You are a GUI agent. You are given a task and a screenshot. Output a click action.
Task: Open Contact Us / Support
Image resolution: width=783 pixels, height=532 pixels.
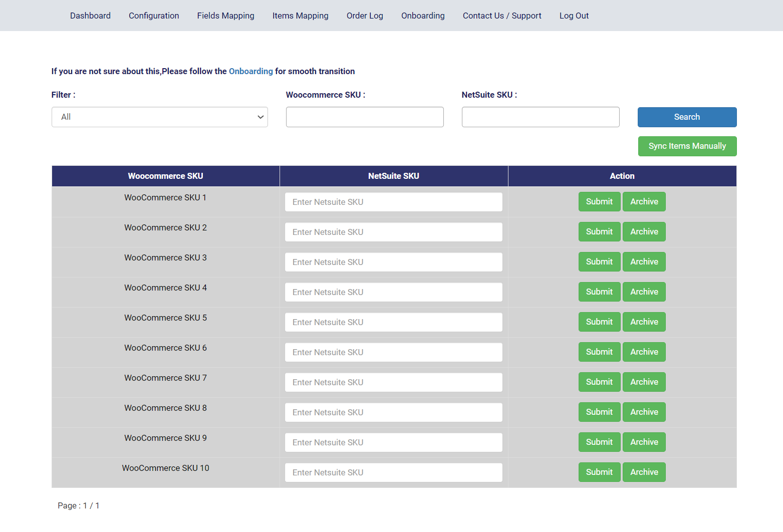(x=502, y=16)
